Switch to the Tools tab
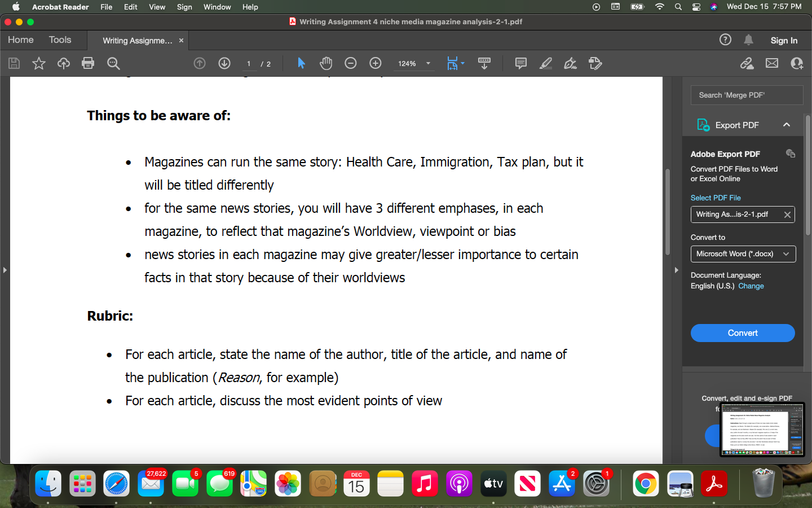This screenshot has width=812, height=508. (x=60, y=40)
